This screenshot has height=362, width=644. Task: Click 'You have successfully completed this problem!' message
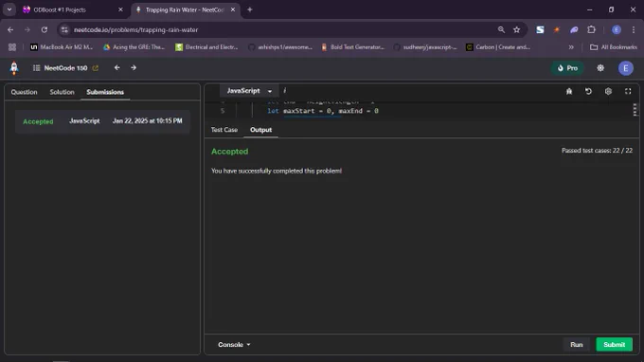pos(277,171)
